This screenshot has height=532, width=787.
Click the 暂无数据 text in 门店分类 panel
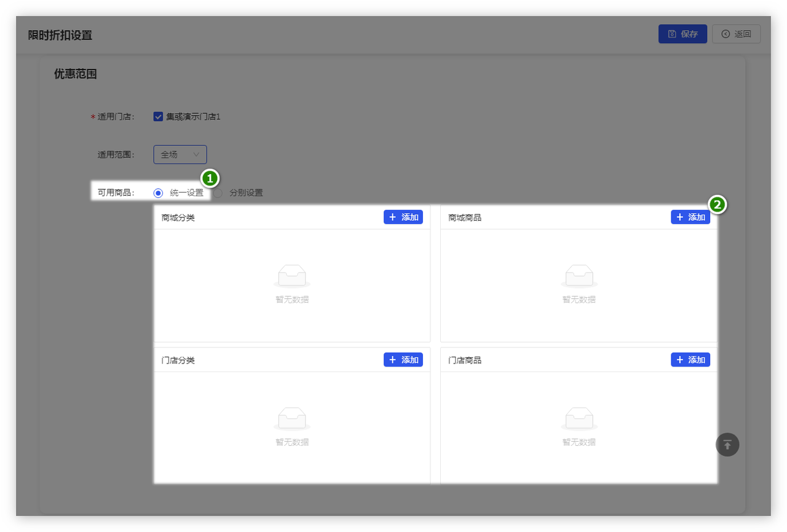292,442
